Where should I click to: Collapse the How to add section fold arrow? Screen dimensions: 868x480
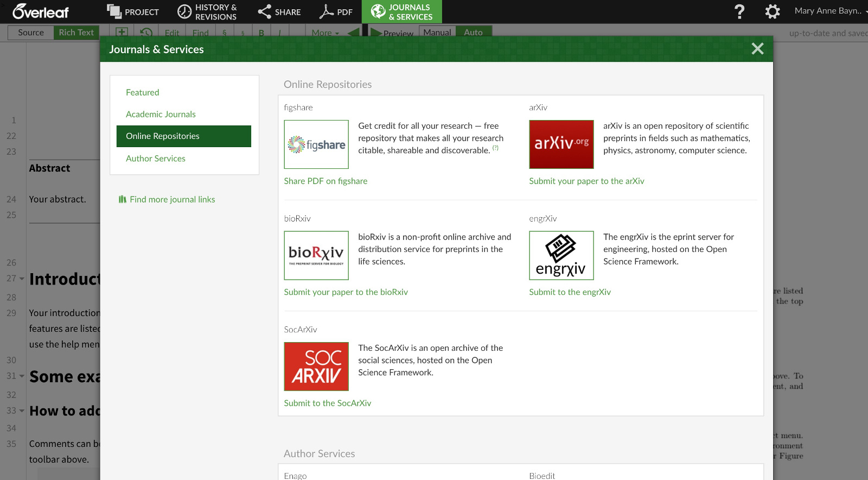22,411
